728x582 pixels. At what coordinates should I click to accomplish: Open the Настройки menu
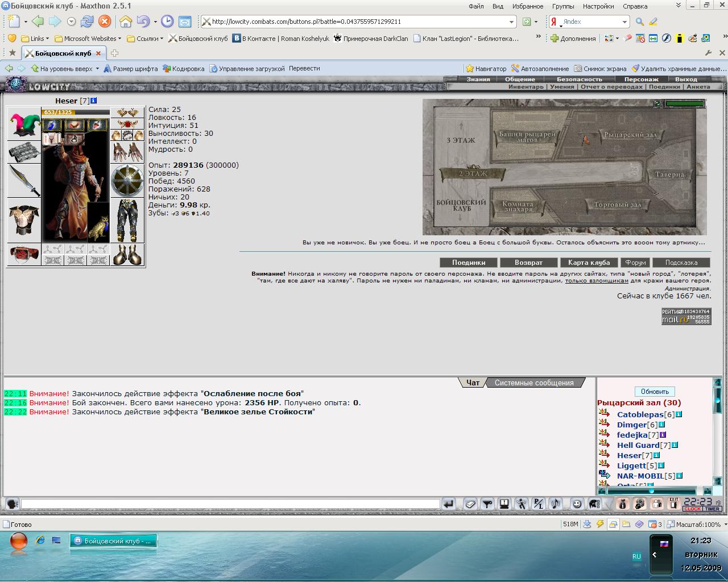coord(598,6)
